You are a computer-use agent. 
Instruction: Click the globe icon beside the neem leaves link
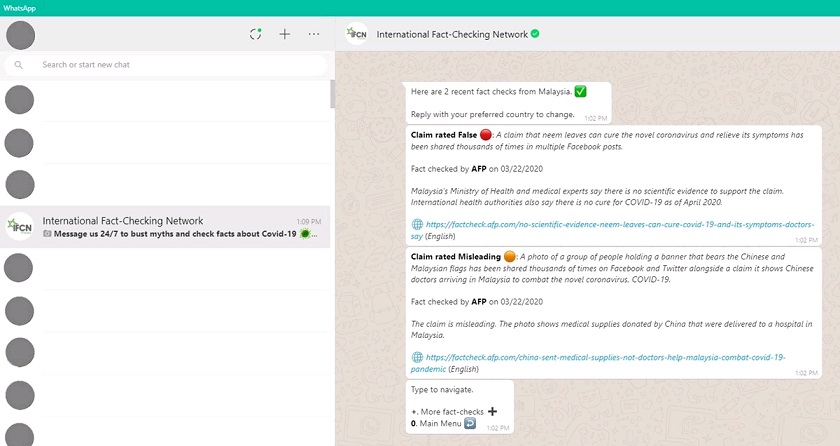417,224
